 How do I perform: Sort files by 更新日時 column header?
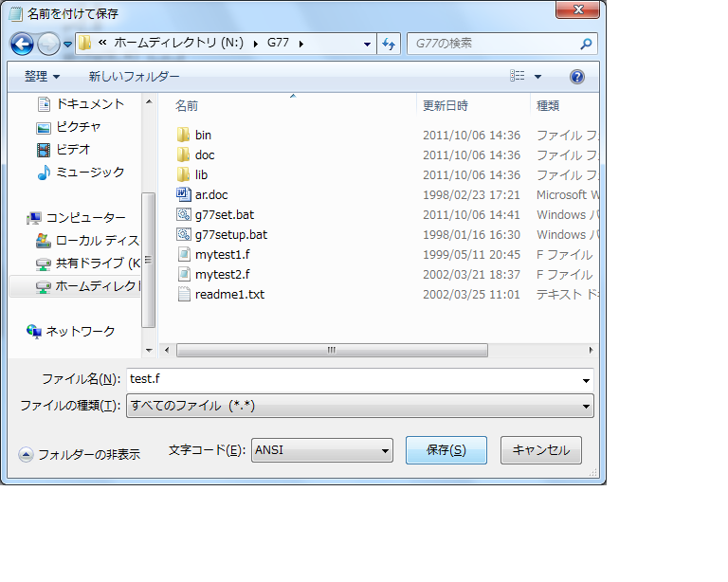point(446,105)
